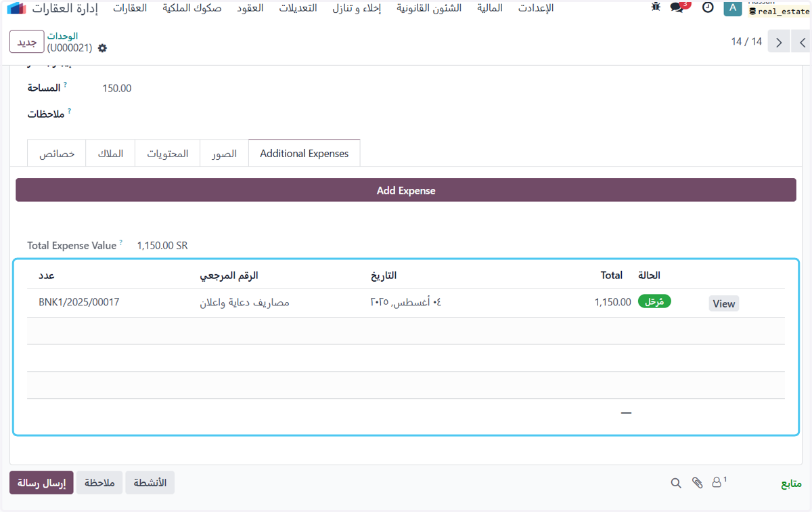The width and height of the screenshot is (812, 512).
Task: Click the إرسال رسالة button
Action: coord(41,483)
